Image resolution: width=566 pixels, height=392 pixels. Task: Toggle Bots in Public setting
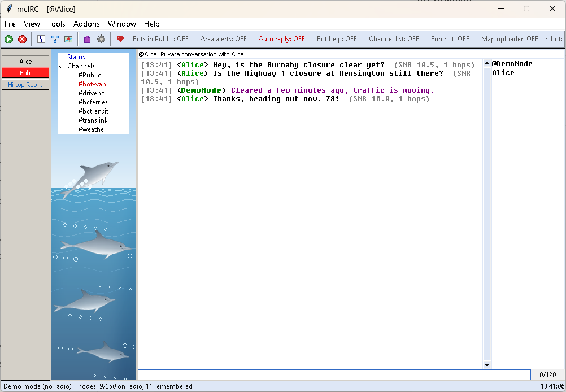coord(160,39)
